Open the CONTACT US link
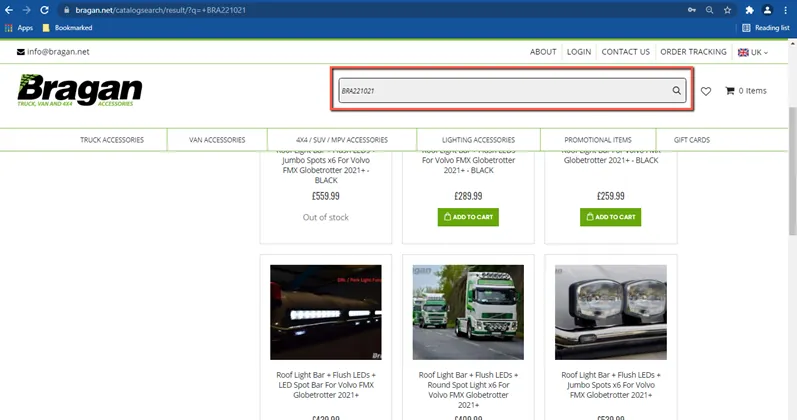797x420 pixels. 626,52
